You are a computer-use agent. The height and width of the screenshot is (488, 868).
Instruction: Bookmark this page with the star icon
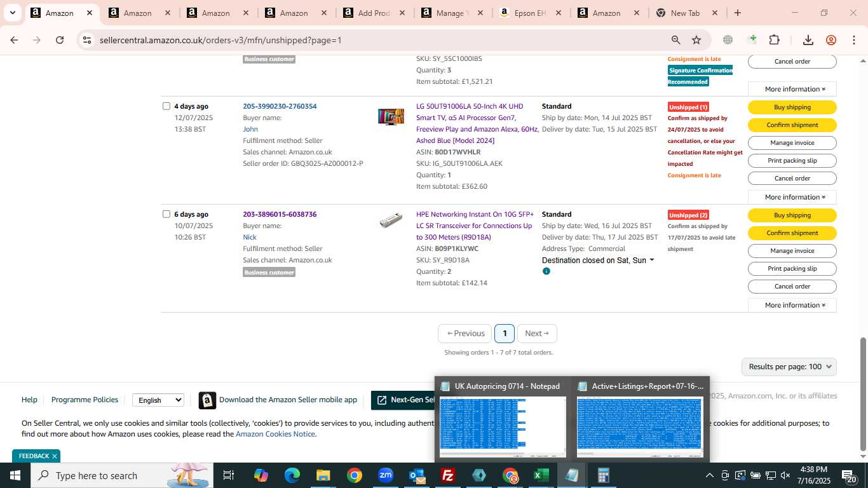click(696, 40)
